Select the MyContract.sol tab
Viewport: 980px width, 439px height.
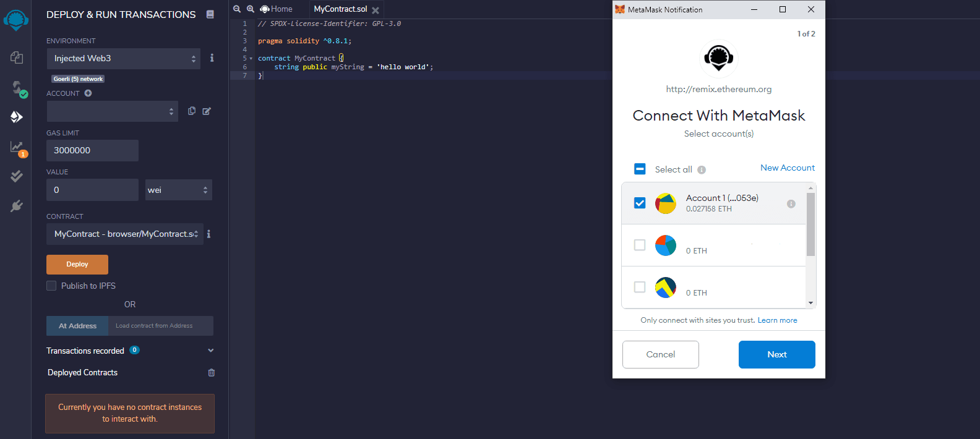coord(340,9)
